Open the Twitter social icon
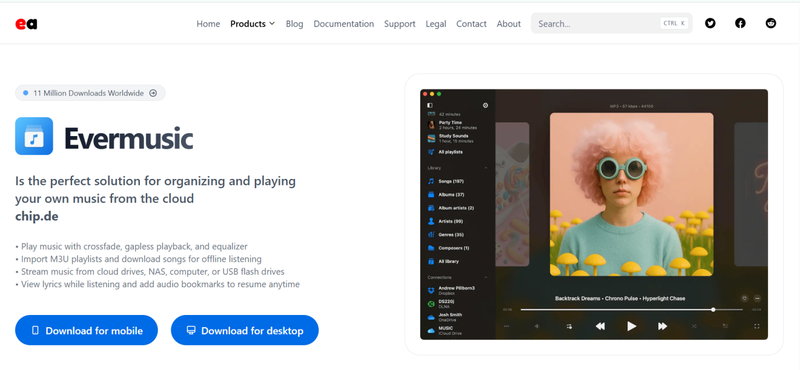The height and width of the screenshot is (370, 800). pos(710,23)
